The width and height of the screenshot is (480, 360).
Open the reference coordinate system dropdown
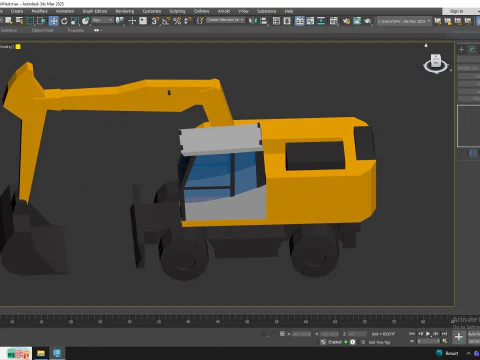pyautogui.click(x=103, y=20)
